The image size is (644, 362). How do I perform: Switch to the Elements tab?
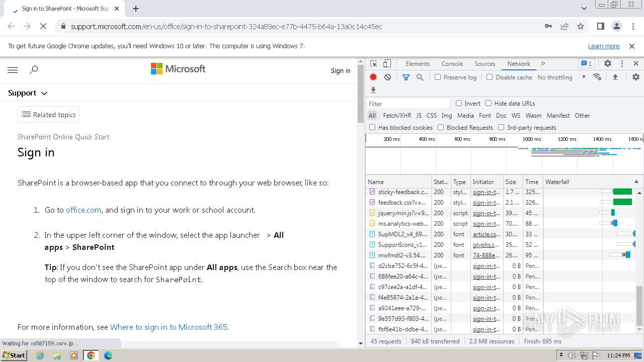pyautogui.click(x=418, y=64)
